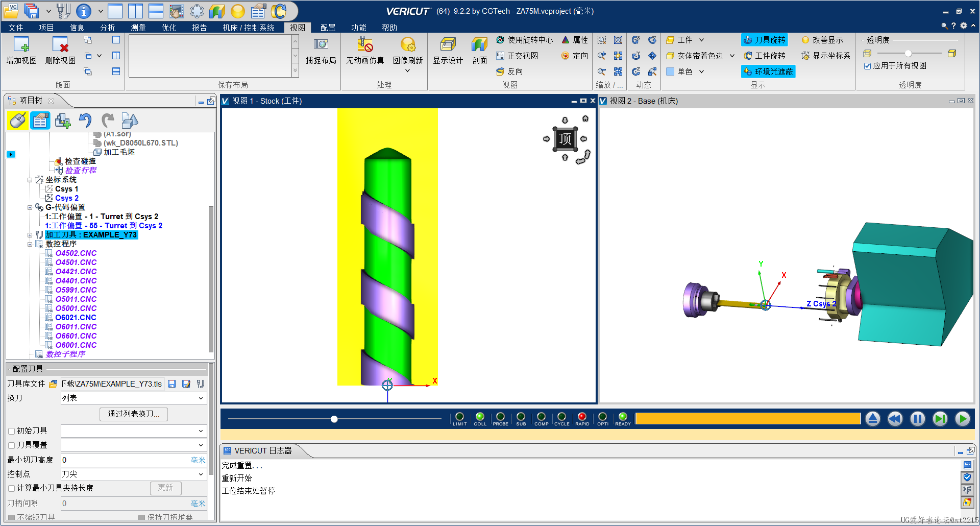Select Csys 2 in the tree
The image size is (980, 526).
67,198
